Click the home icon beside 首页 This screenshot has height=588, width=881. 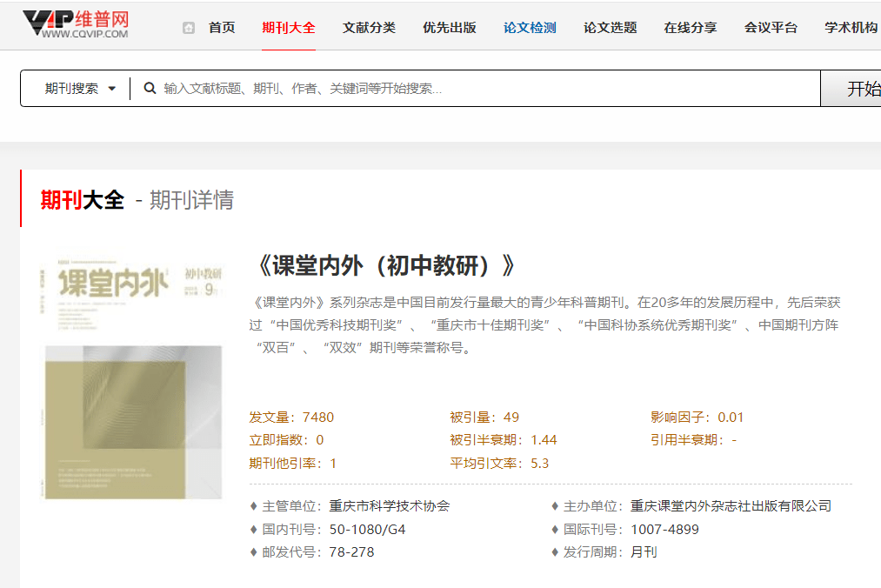coord(189,28)
